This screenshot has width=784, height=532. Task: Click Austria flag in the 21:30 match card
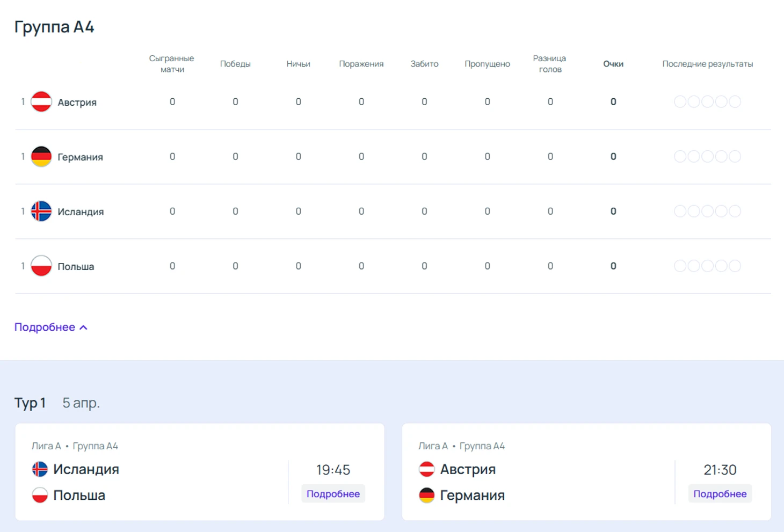(426, 469)
